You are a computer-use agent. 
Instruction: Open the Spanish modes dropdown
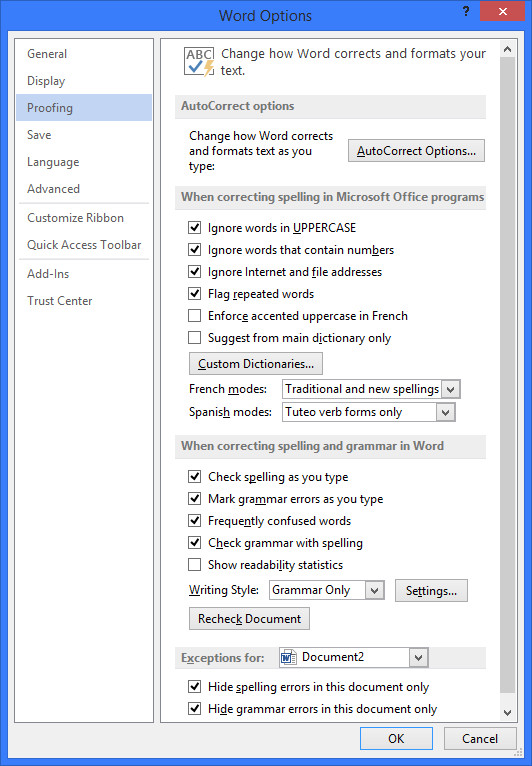coord(445,412)
